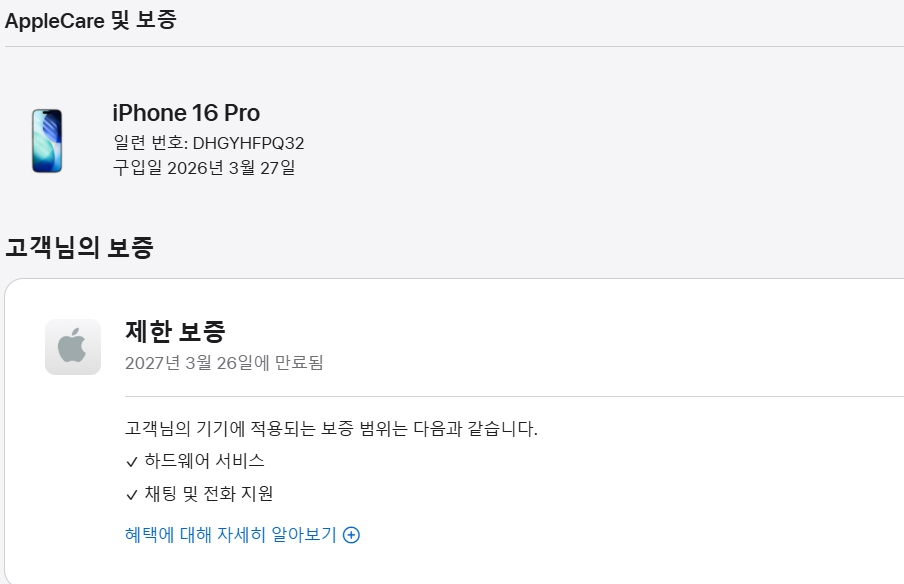Click the Apple logo icon in warranty card
The width and height of the screenshot is (904, 584).
73,347
